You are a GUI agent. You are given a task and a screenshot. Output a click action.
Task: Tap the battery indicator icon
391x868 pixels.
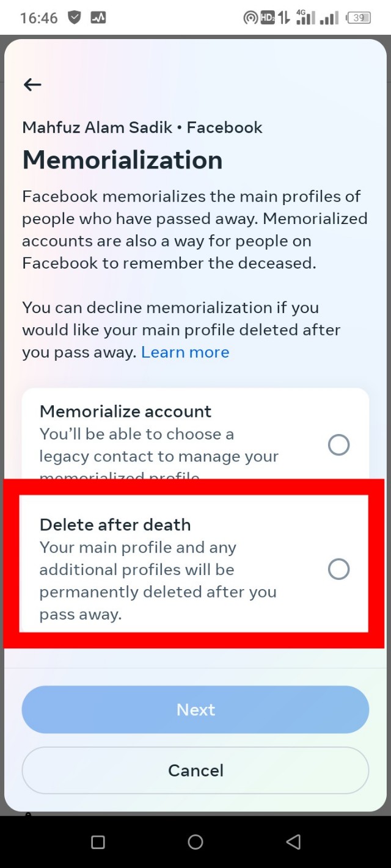[359, 18]
